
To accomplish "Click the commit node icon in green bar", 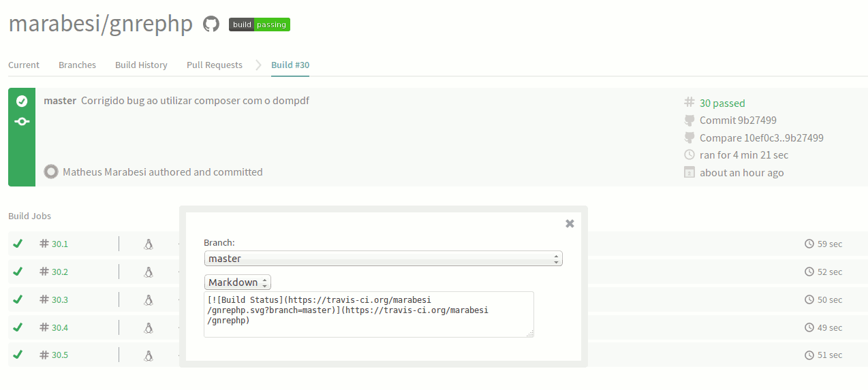I will pos(22,121).
